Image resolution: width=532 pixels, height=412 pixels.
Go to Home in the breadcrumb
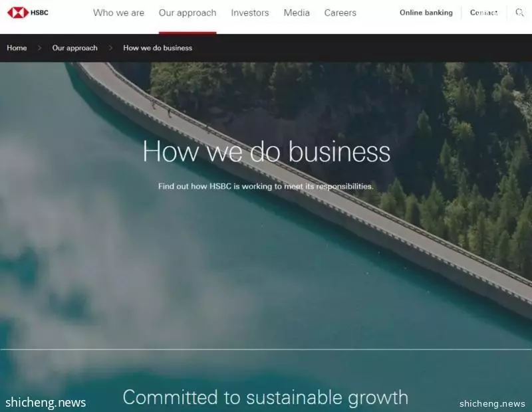[17, 48]
